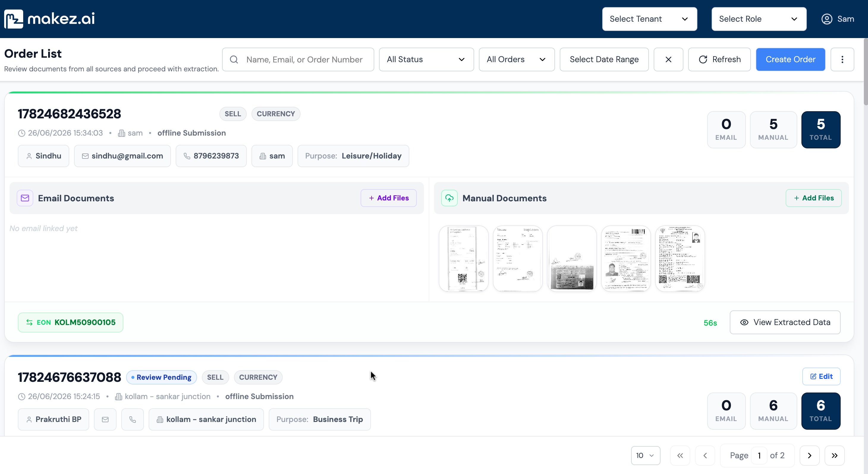Click the 6 MANUAL counter on second order

[x=773, y=411]
